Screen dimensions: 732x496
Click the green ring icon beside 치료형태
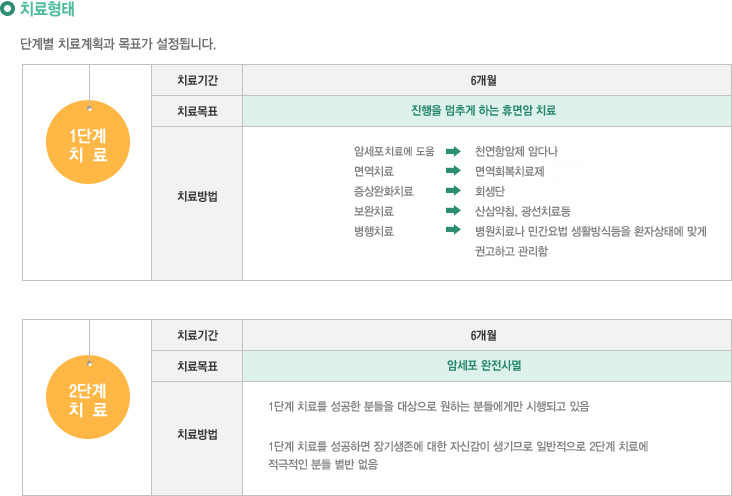7,9
